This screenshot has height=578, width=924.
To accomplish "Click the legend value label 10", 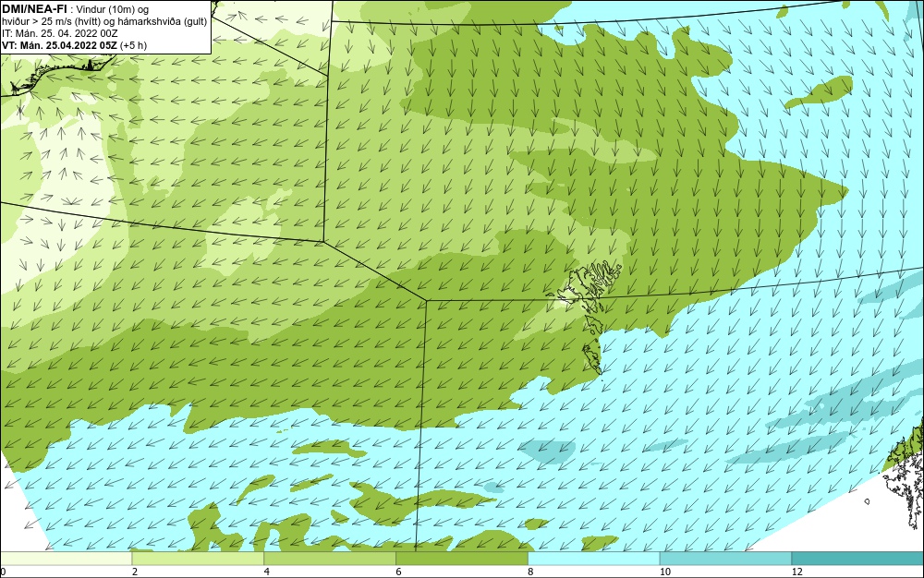I will [x=664, y=572].
